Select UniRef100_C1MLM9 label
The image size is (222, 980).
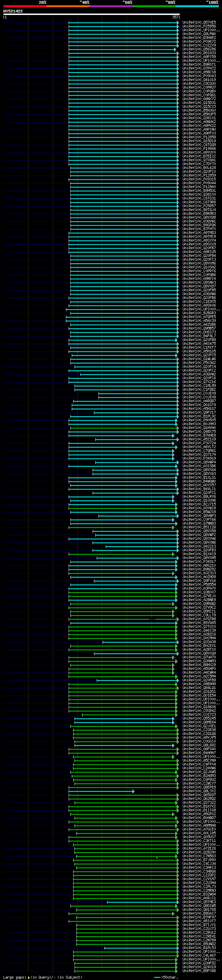(199, 386)
